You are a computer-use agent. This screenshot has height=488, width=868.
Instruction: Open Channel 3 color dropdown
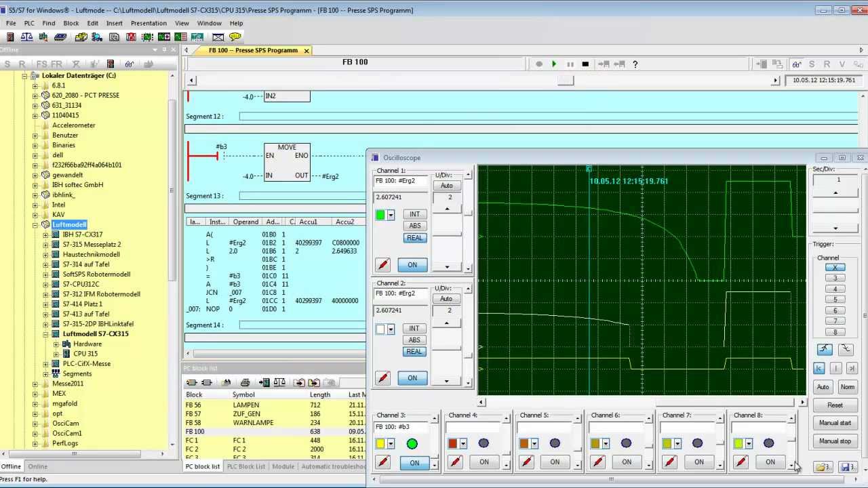(391, 444)
